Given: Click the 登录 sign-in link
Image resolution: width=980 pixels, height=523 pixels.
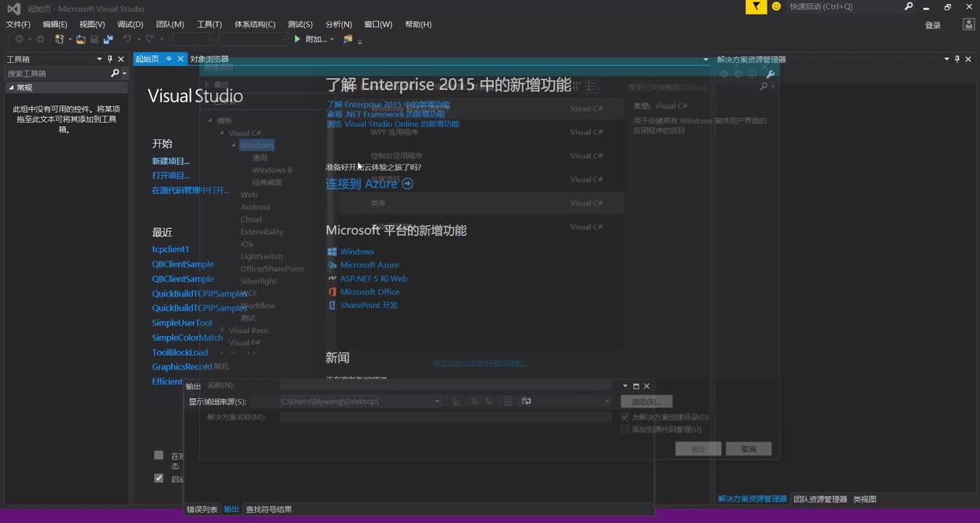Looking at the screenshot, I should pyautogui.click(x=933, y=25).
